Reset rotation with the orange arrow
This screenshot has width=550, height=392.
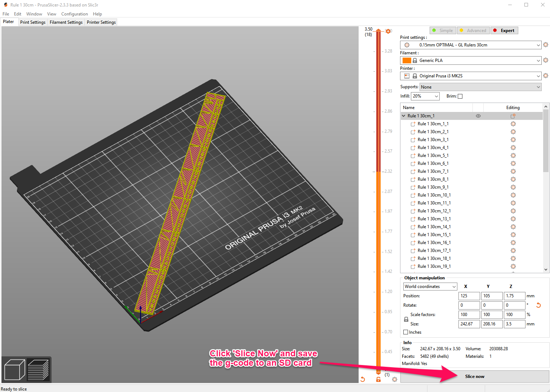point(538,305)
